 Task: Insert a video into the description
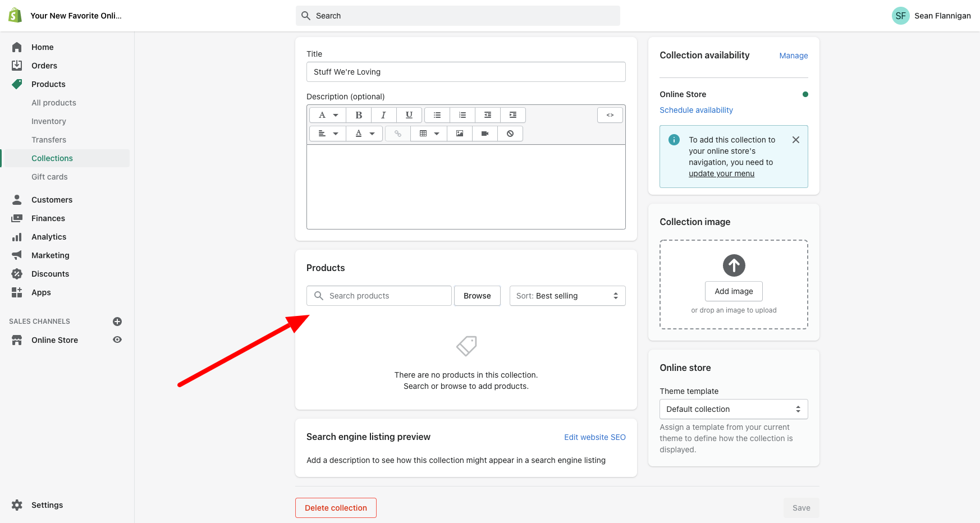(484, 134)
